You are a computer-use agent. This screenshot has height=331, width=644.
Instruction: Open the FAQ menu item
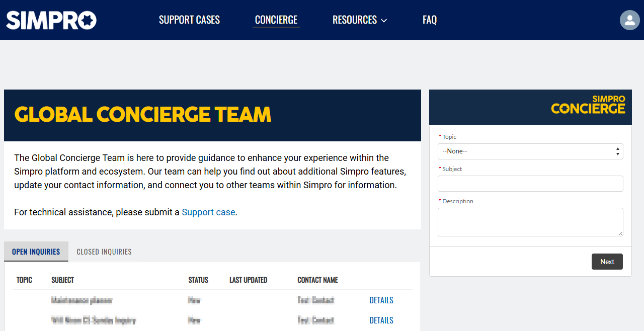430,20
